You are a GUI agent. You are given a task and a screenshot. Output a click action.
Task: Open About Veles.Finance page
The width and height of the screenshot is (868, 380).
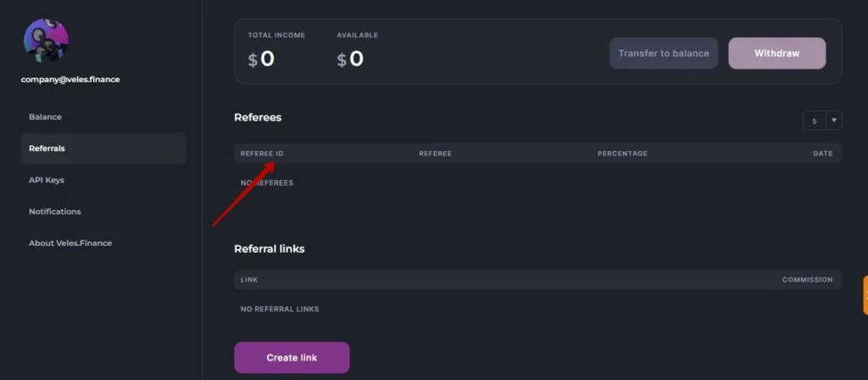pyautogui.click(x=70, y=243)
